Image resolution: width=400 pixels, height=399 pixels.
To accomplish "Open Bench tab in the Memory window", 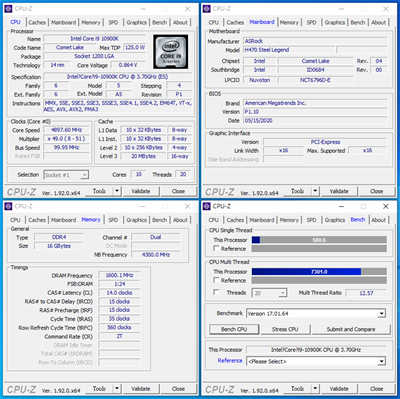I will point(159,220).
